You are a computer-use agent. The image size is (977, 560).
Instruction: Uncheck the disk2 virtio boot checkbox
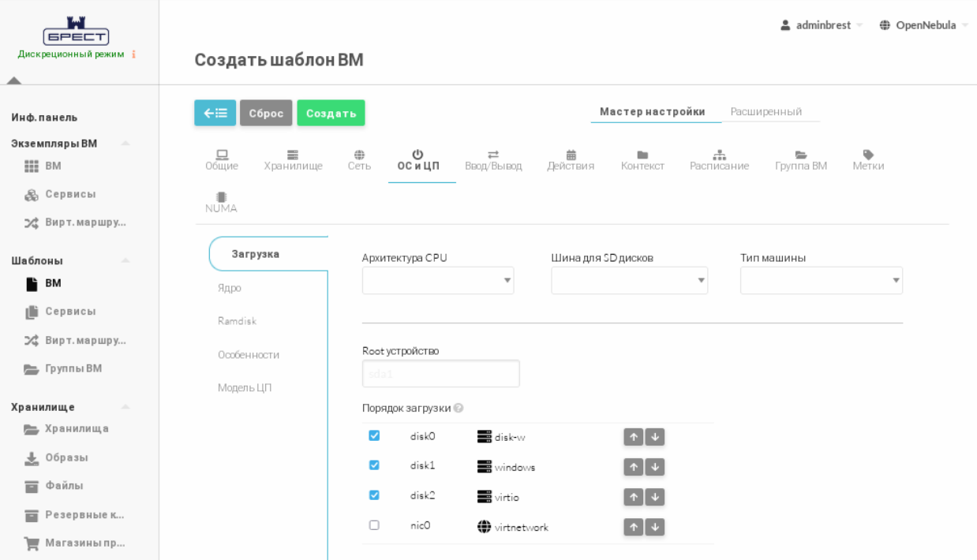click(x=374, y=495)
